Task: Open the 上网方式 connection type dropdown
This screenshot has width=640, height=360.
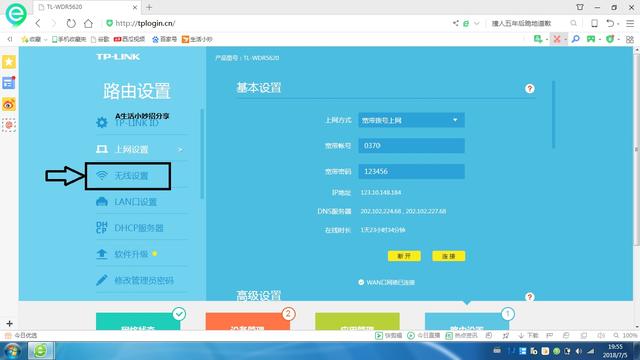Action: click(411, 120)
